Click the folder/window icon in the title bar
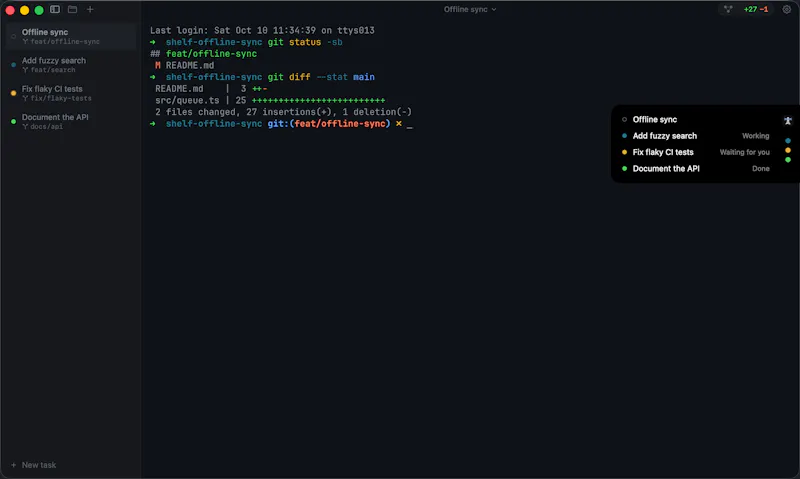800x479 pixels. click(x=72, y=9)
